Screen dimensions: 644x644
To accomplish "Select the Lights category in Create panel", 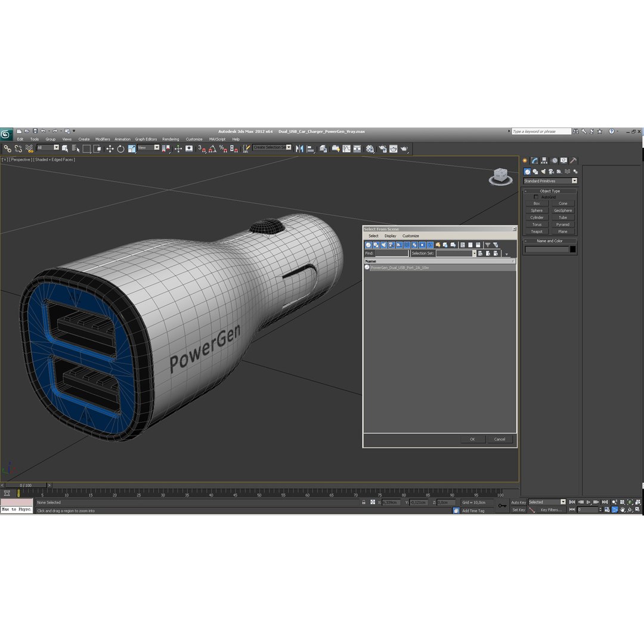I will [543, 172].
